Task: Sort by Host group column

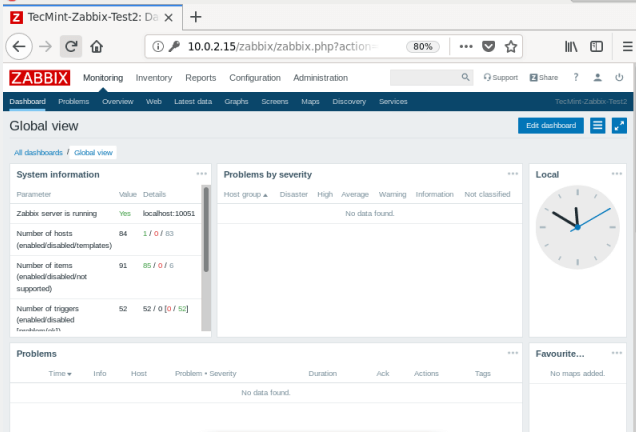Action: [246, 194]
